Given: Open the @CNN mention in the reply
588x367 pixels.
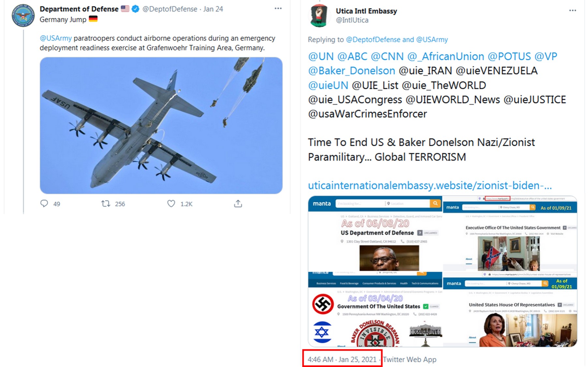Looking at the screenshot, I should pyautogui.click(x=387, y=56).
